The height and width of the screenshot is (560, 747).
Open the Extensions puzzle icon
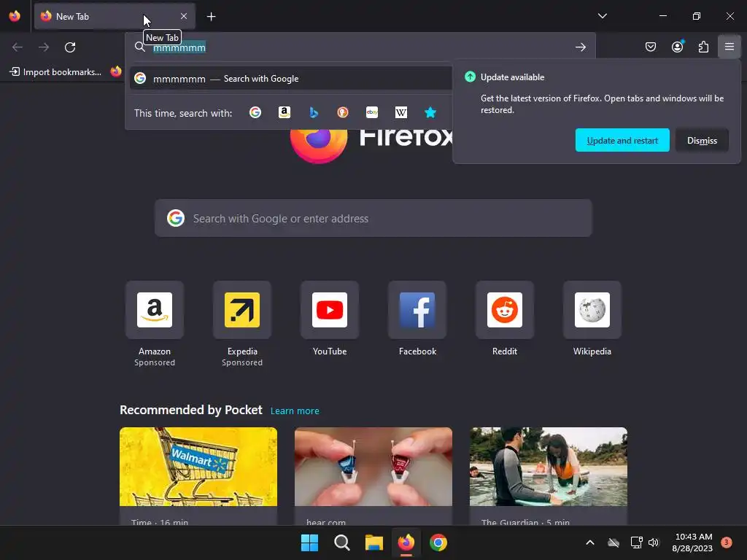[x=703, y=47]
